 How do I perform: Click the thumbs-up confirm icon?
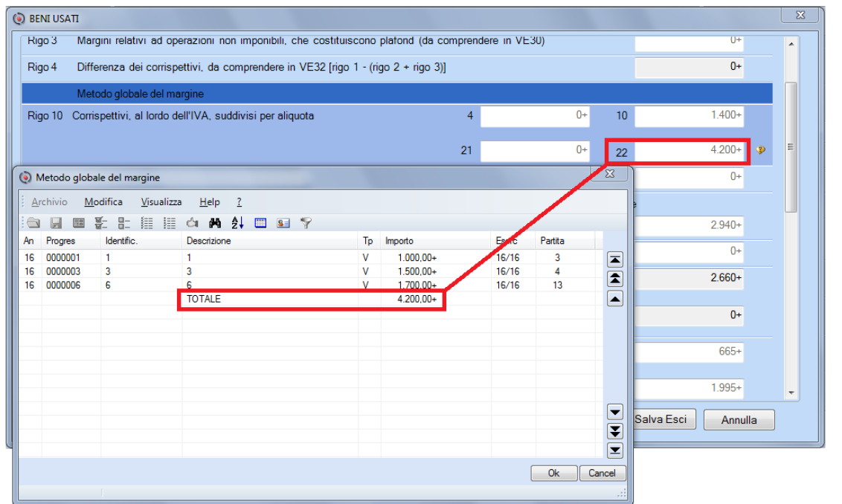pyautogui.click(x=192, y=223)
